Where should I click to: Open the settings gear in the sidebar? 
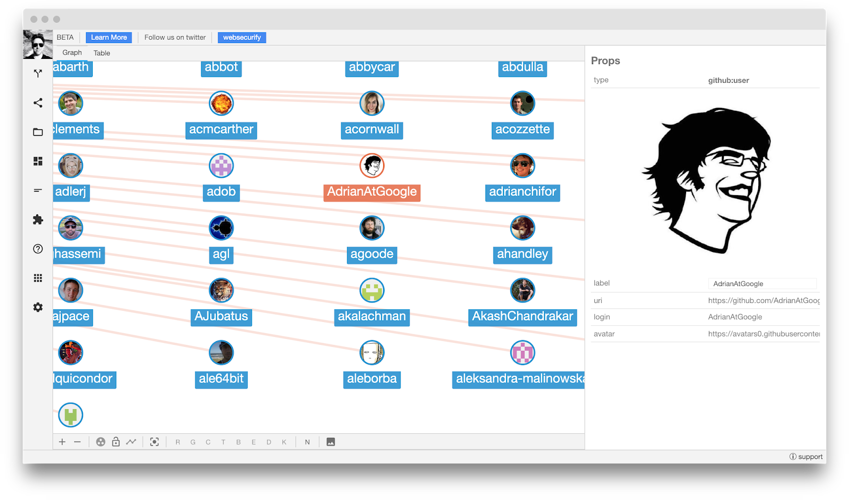point(38,307)
